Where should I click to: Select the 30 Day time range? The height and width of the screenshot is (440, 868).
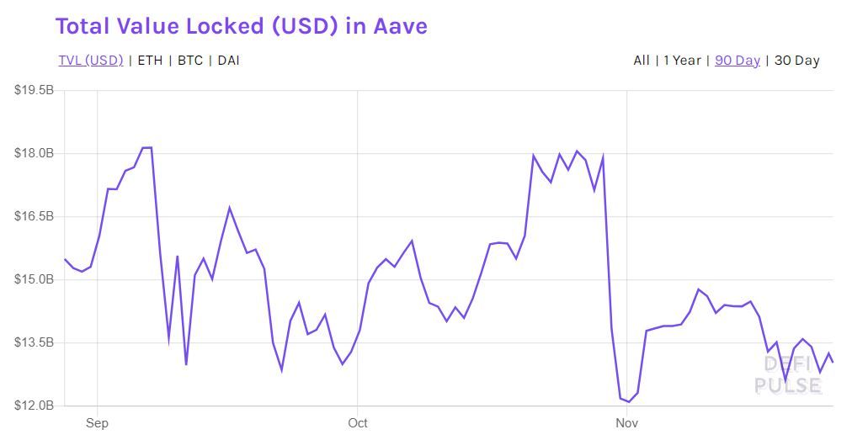coord(796,61)
